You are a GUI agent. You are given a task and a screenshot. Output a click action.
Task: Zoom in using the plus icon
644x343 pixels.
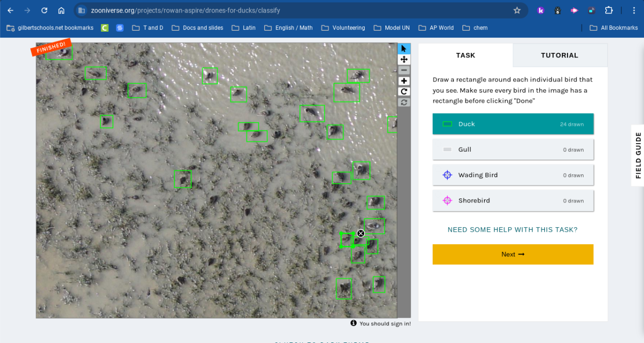(404, 81)
